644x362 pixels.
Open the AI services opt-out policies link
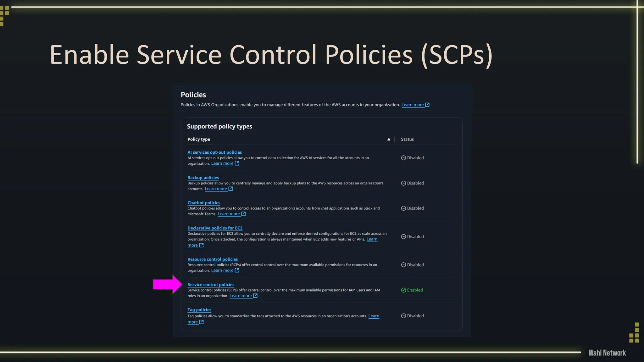coord(214,152)
